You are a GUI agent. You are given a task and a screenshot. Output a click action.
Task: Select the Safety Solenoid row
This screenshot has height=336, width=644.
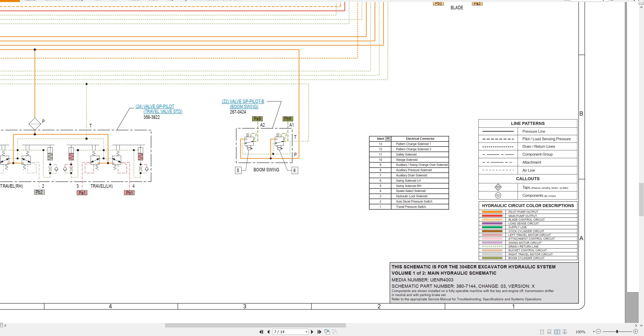409,155
